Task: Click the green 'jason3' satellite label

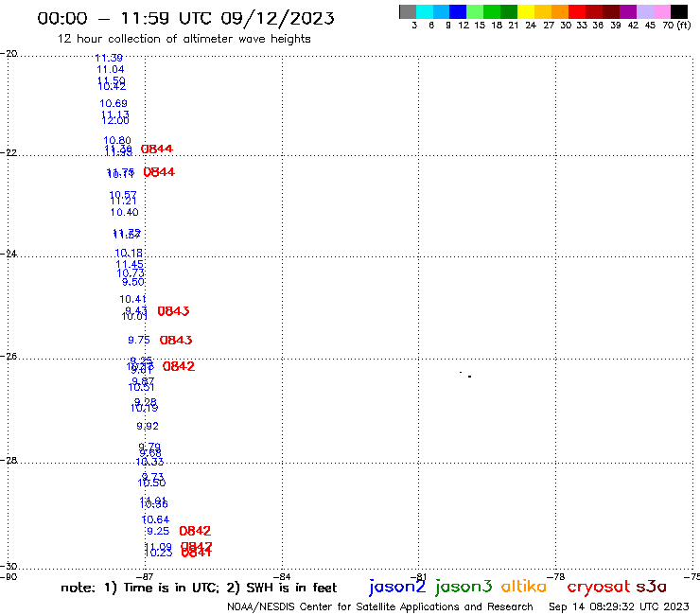Action: click(464, 587)
